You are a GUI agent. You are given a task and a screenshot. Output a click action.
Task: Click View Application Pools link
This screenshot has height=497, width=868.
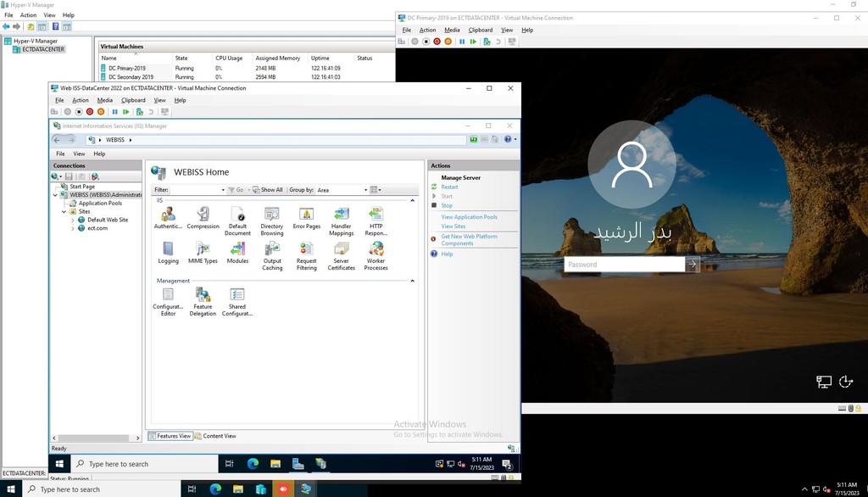469,217
